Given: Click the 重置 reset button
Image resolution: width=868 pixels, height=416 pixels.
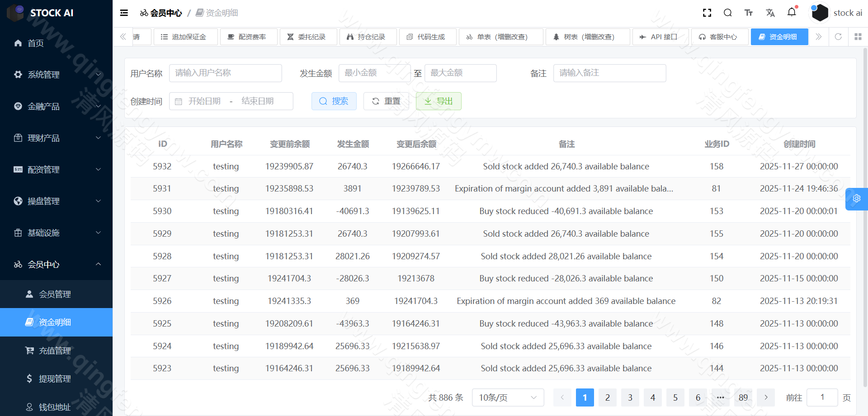Looking at the screenshot, I should click(x=386, y=101).
